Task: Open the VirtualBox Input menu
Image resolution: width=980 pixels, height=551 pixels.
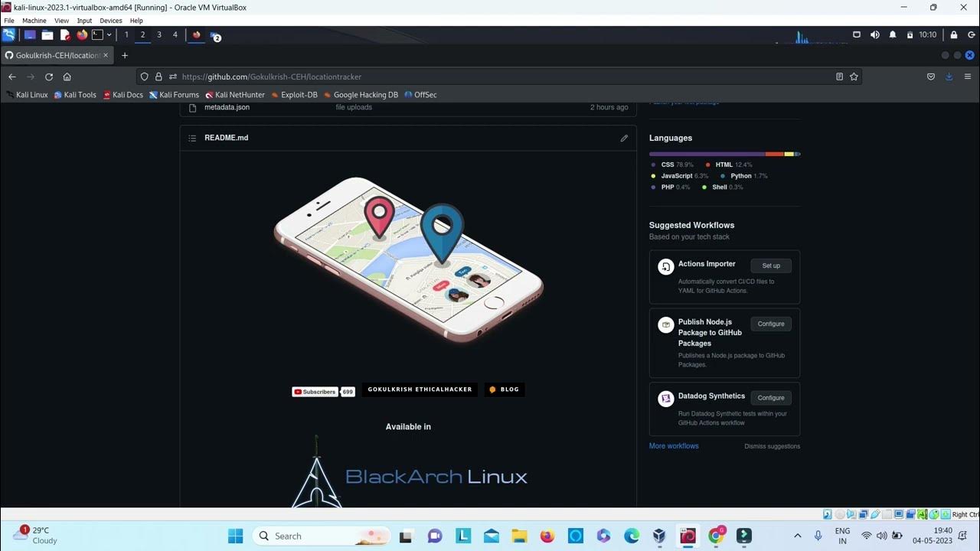Action: [x=84, y=21]
